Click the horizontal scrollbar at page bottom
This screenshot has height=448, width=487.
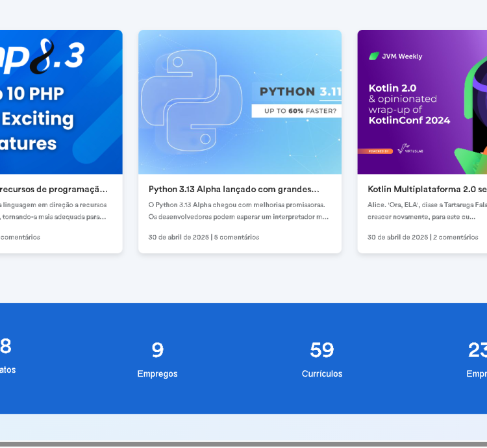[243, 445]
